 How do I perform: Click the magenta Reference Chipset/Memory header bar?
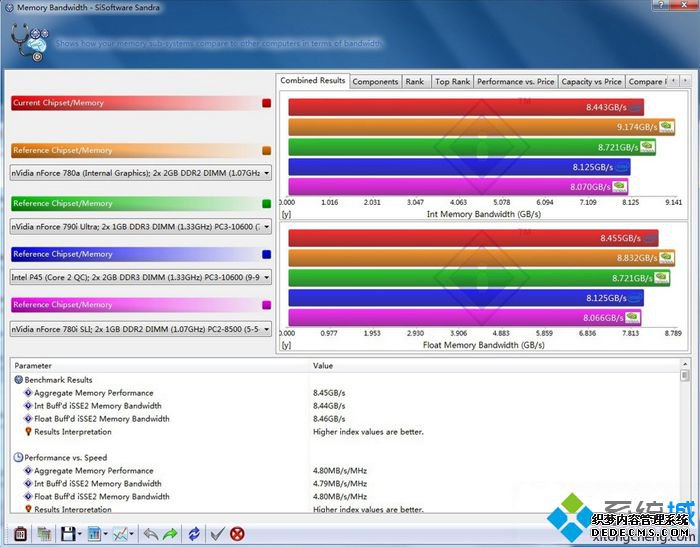(x=135, y=305)
